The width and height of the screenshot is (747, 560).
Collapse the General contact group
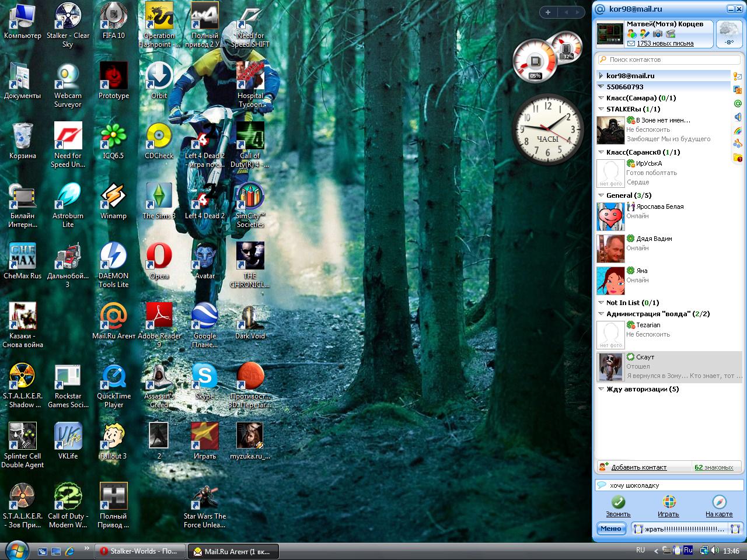601,195
